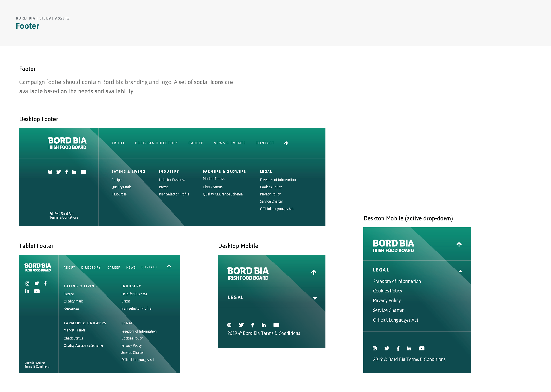The image size is (551, 392).
Task: Open Cookies Policy in active drop-down footer
Action: click(387, 291)
